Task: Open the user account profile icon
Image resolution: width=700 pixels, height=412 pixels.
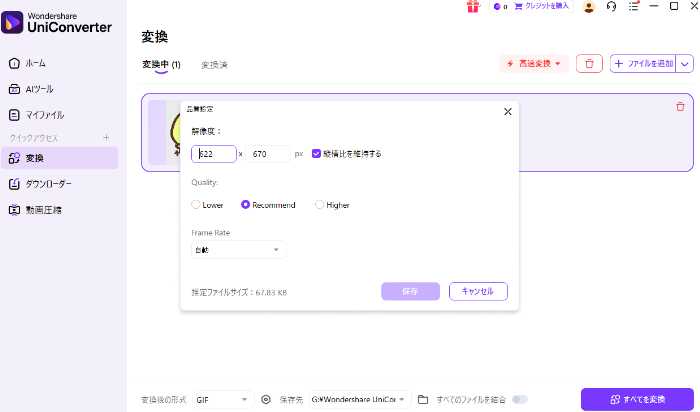Action: pos(589,7)
